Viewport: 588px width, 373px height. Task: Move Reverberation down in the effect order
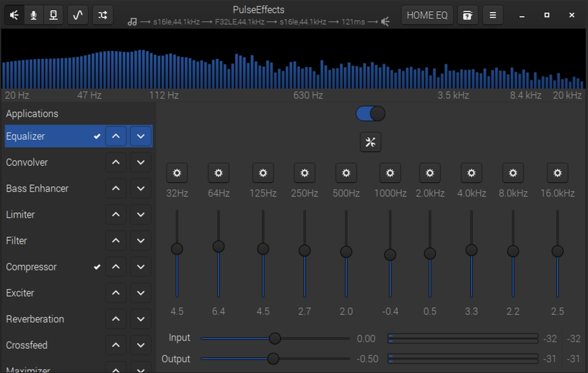click(141, 319)
